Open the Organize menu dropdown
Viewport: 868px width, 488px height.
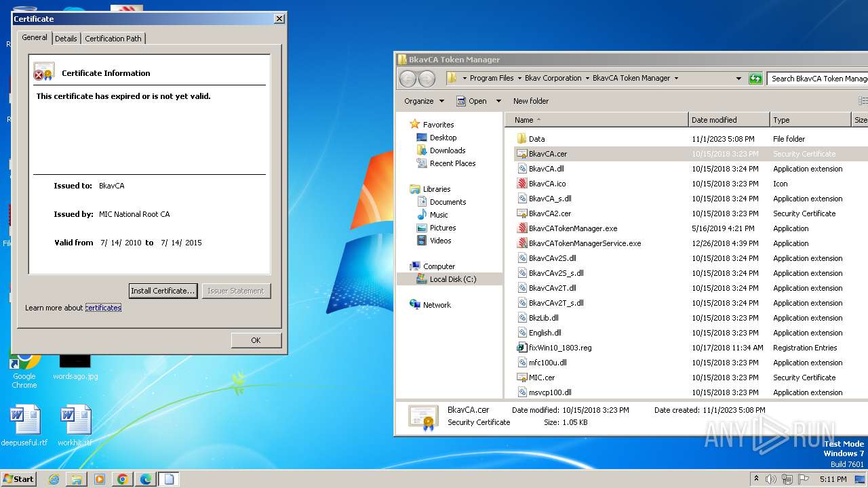point(424,101)
